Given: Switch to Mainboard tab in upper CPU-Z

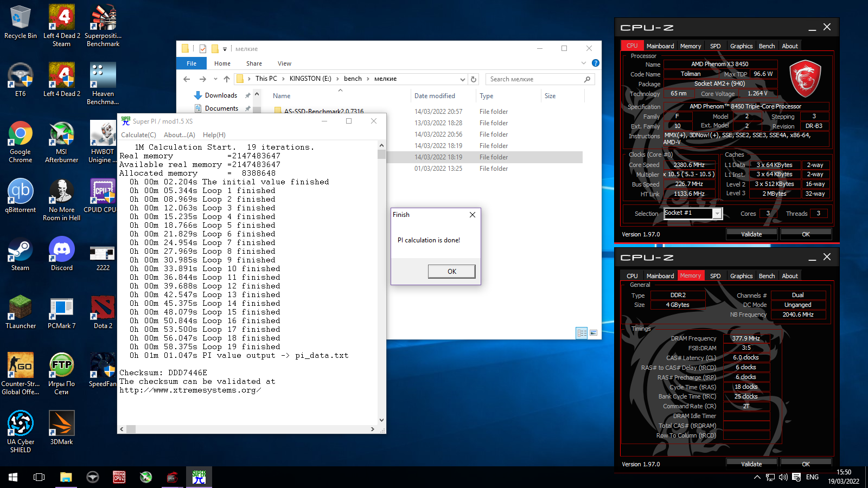Looking at the screenshot, I should [x=660, y=46].
